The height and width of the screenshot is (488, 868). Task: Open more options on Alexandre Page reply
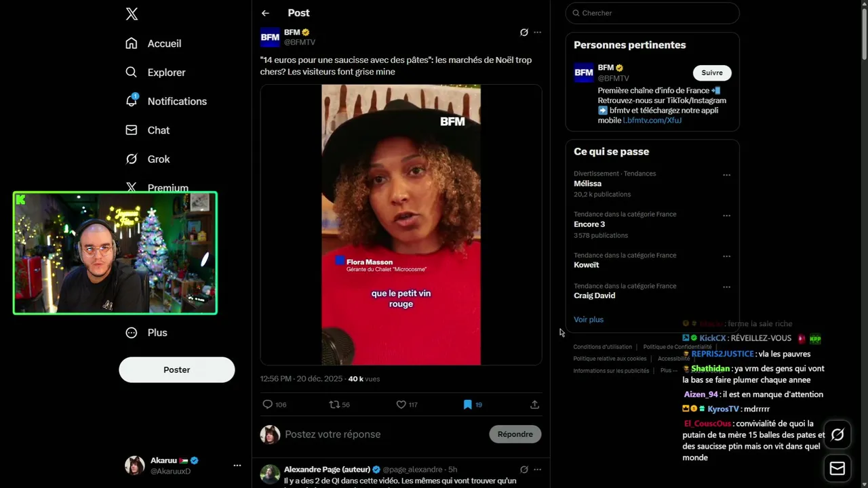(538, 470)
